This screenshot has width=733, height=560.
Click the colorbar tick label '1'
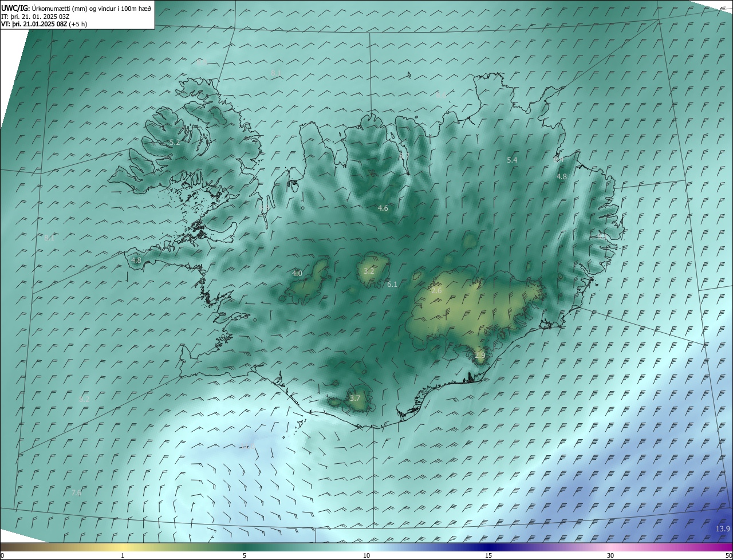[x=123, y=555]
